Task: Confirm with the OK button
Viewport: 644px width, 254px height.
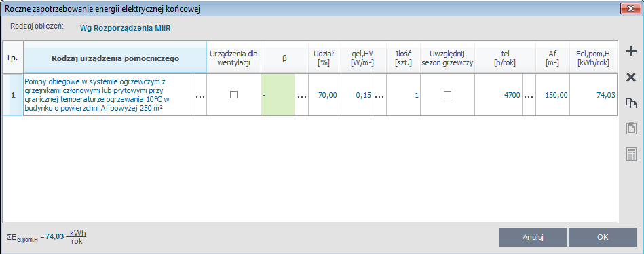Action: (603, 237)
